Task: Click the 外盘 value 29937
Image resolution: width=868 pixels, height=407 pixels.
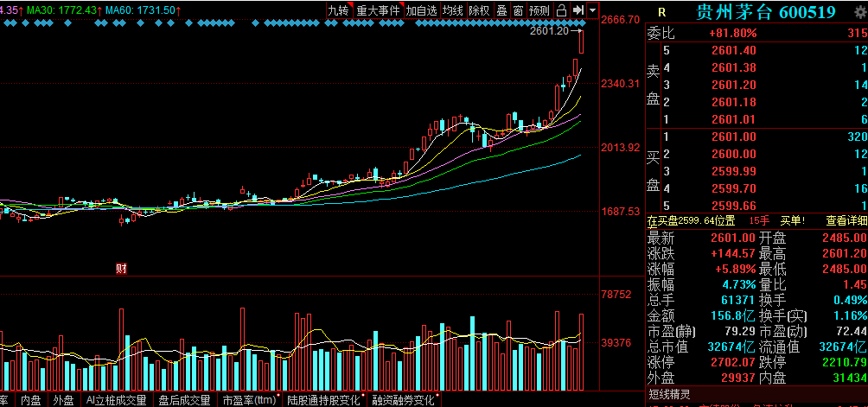Action: [737, 378]
